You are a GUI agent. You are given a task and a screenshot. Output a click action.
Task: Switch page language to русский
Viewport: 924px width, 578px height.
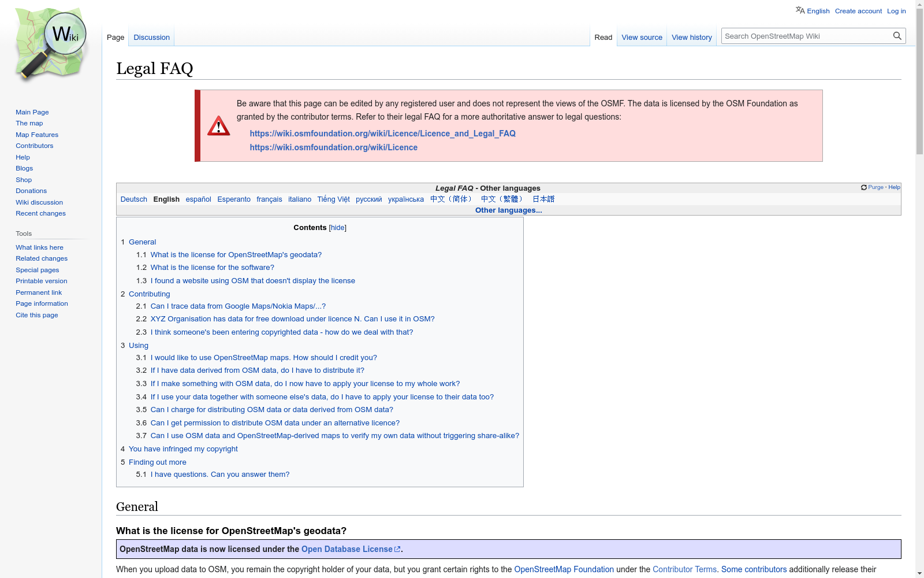tap(368, 199)
